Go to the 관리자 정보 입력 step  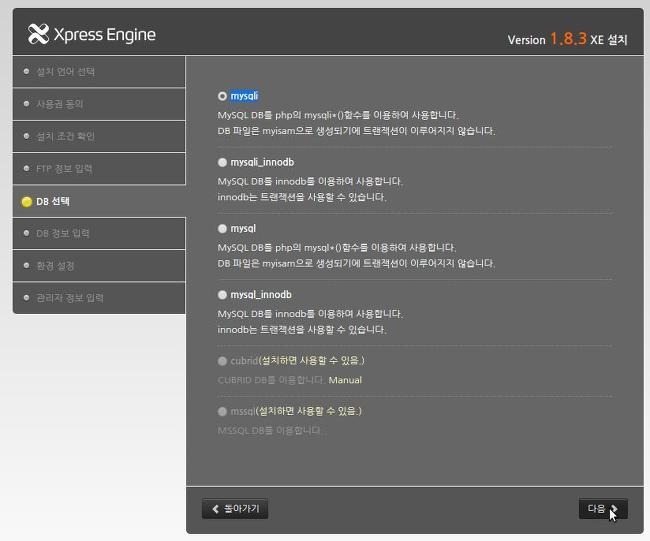pos(99,298)
